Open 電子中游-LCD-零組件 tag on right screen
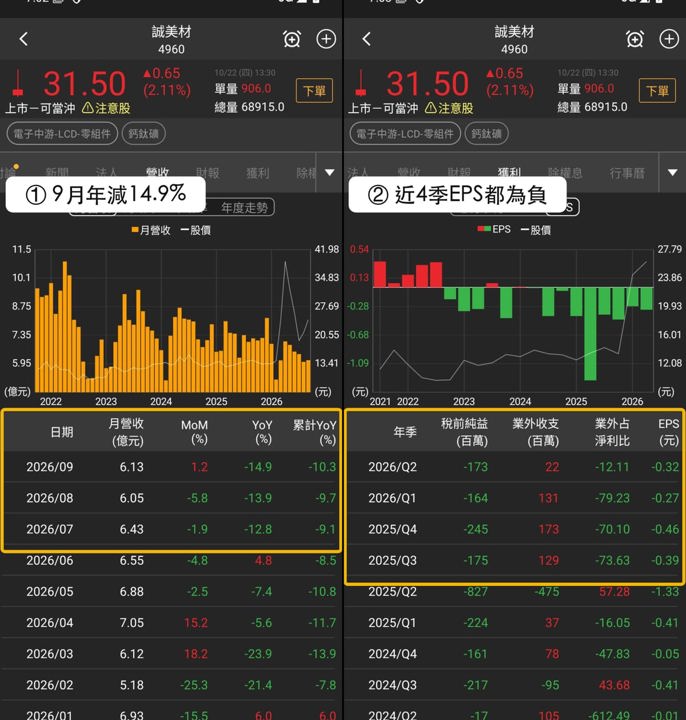 [x=405, y=134]
